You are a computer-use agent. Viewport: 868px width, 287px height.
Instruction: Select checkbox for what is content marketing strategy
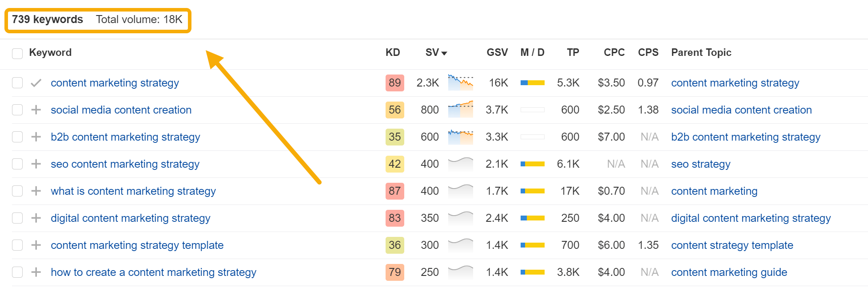(x=17, y=191)
